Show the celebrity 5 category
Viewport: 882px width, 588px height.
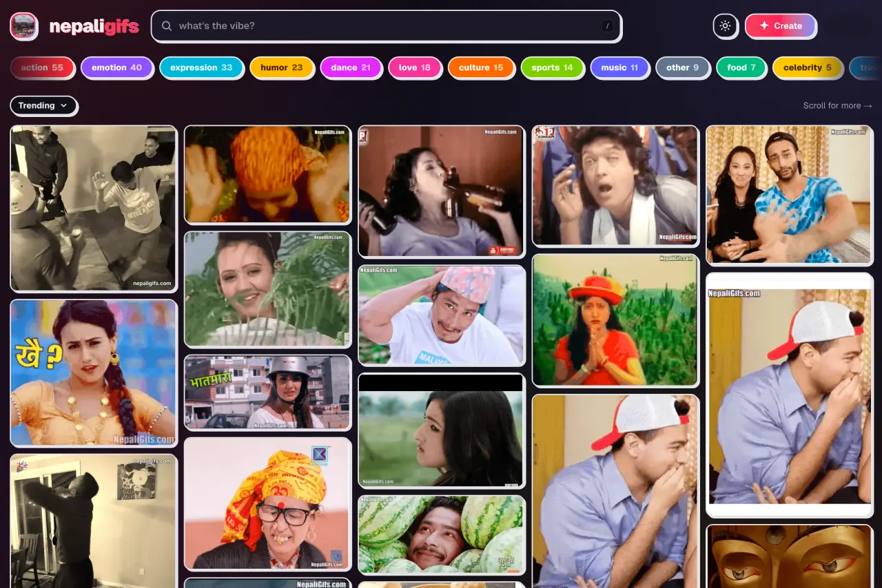pos(808,67)
